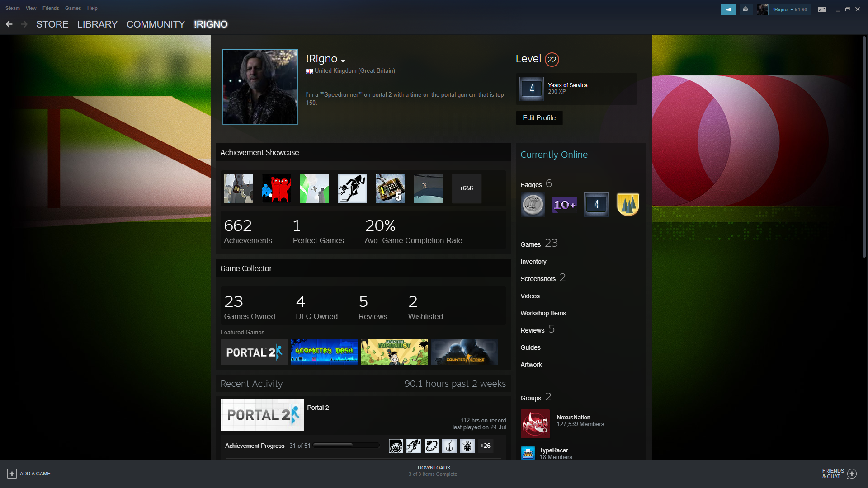The height and width of the screenshot is (488, 868).
Task: Switch to the STORE tab
Action: click(52, 24)
